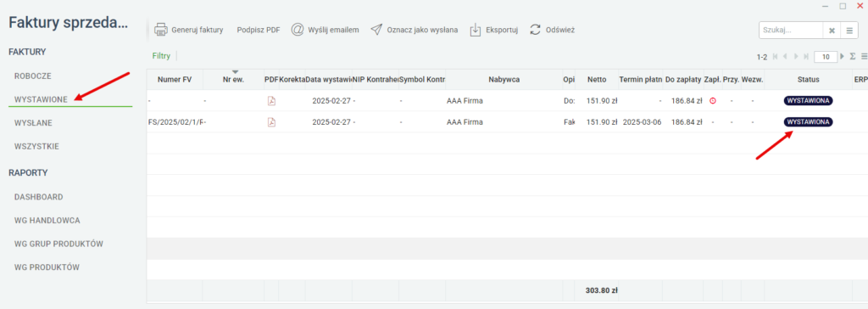Click Podpisz PDF
This screenshot has width=868, height=309.
point(259,30)
